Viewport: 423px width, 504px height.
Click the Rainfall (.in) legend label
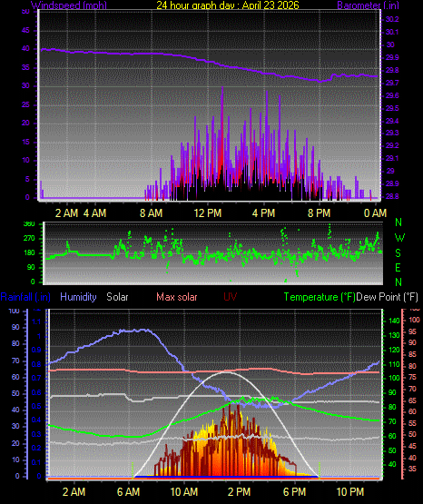click(x=25, y=297)
